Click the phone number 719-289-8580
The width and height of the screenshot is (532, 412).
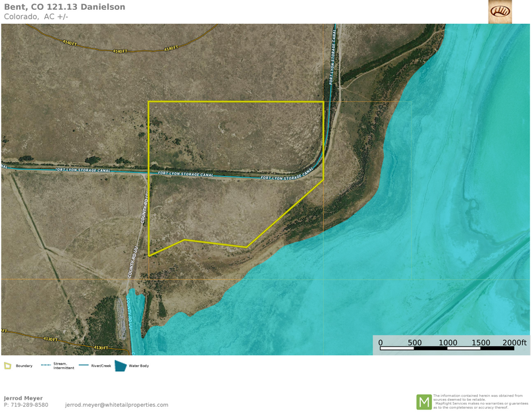click(x=29, y=405)
